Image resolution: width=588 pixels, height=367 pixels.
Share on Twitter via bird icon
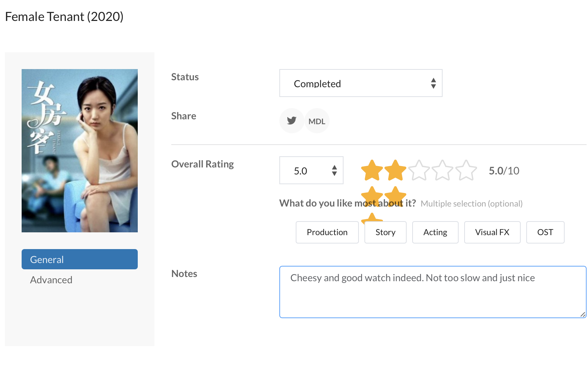click(292, 121)
